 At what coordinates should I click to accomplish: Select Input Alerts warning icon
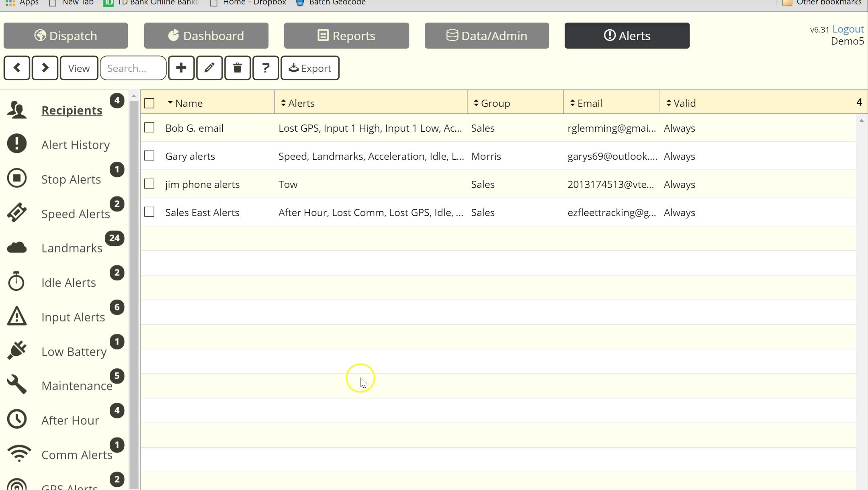pos(17,316)
